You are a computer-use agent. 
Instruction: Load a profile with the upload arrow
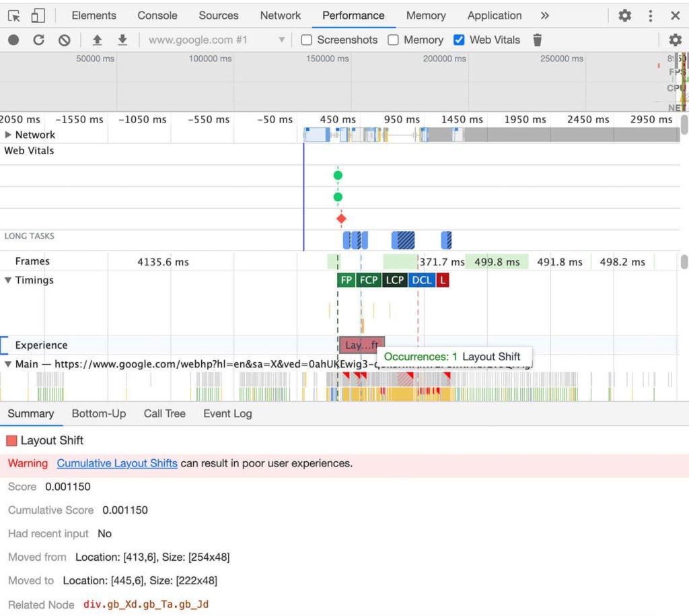click(97, 40)
